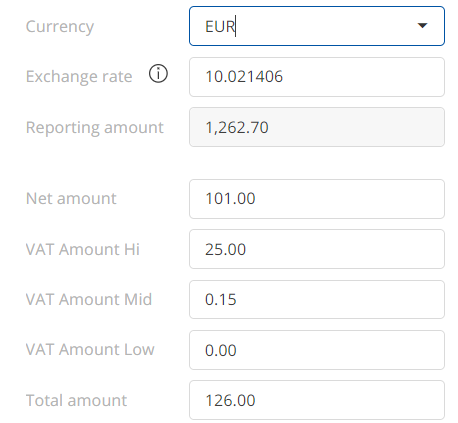Screen dimensions: 458x423
Task: Click the Currency label
Action: 60,27
